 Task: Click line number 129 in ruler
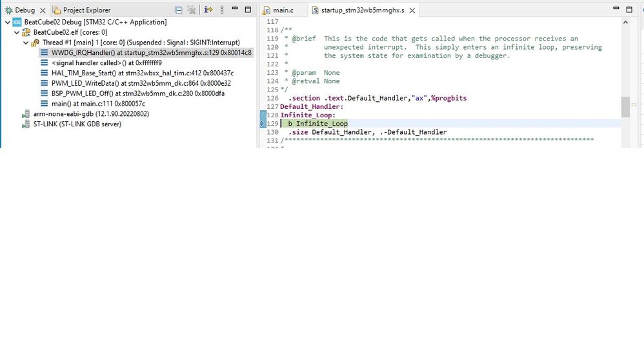(272, 124)
